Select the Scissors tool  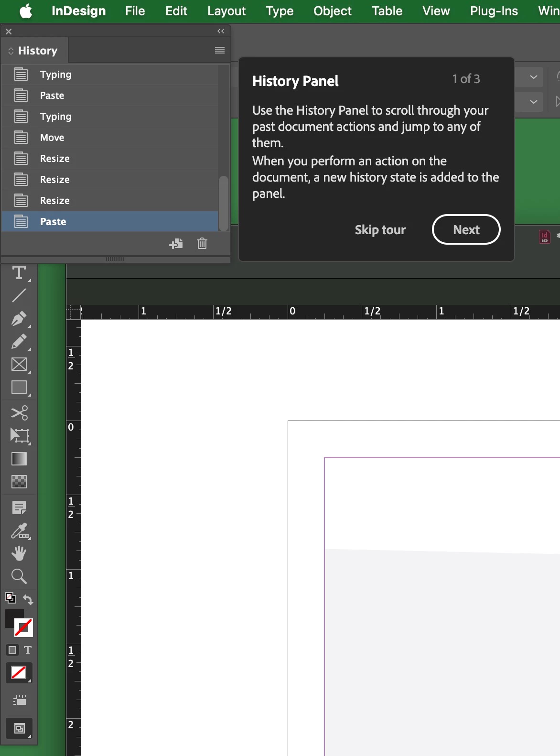[x=19, y=412]
